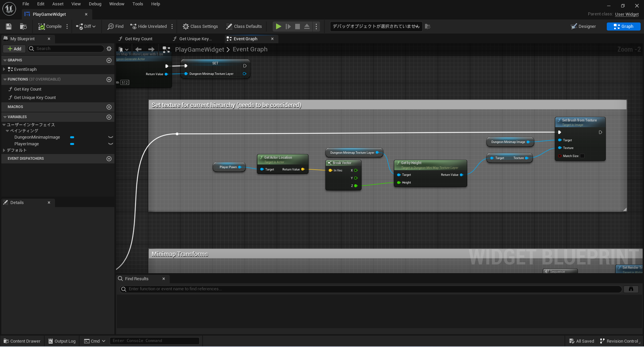Viewport: 644px width, 347px height.
Task: Add a new function
Action: click(109, 80)
